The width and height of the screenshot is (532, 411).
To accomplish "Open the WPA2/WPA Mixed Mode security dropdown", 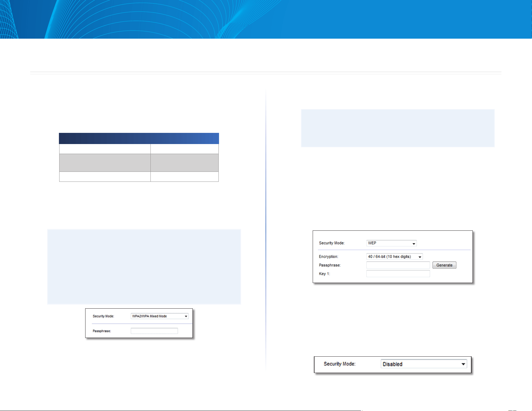I will 160,316.
